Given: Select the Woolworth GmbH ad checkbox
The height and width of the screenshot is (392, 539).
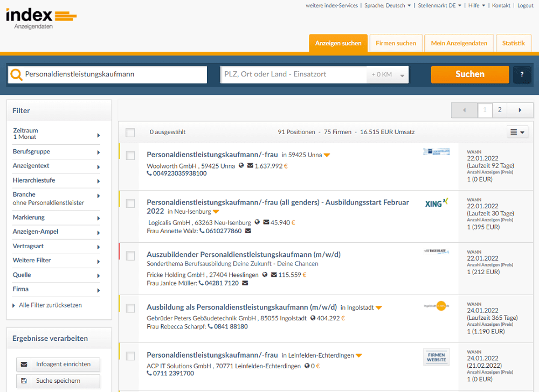Looking at the screenshot, I should click(130, 156).
